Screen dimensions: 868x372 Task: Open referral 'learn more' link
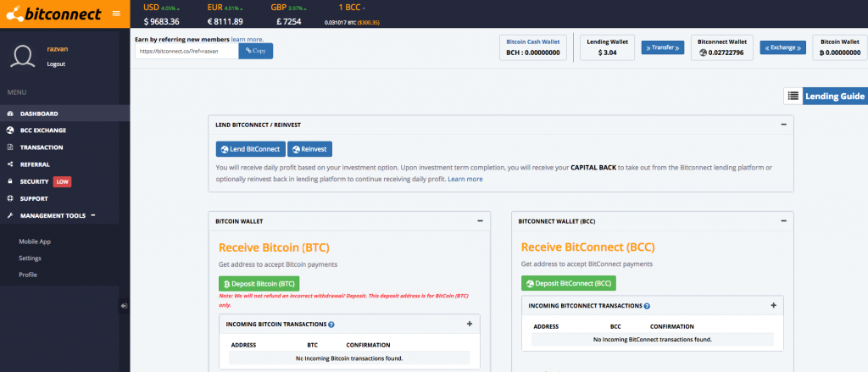pyautogui.click(x=247, y=39)
